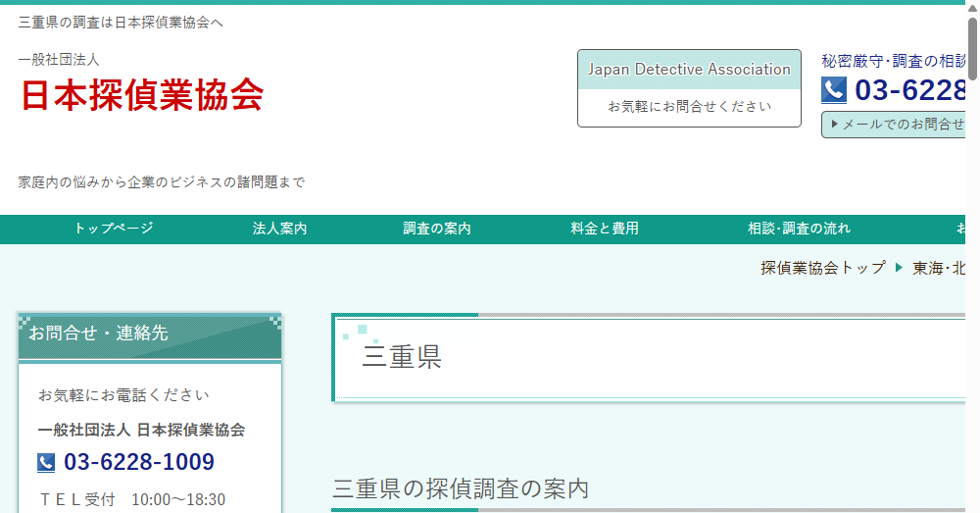Click the お問合せ・連絡先 sidebar header

[150, 334]
